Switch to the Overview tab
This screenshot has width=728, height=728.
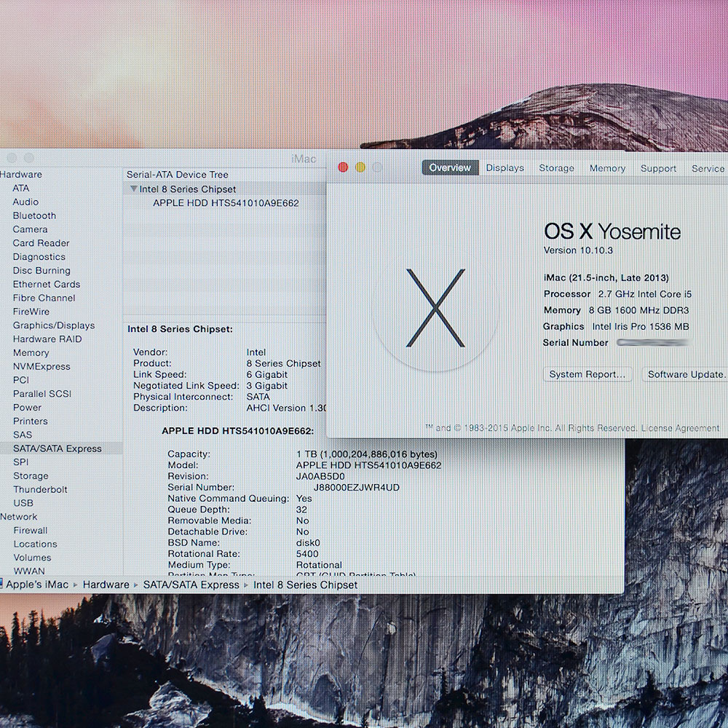[450, 167]
